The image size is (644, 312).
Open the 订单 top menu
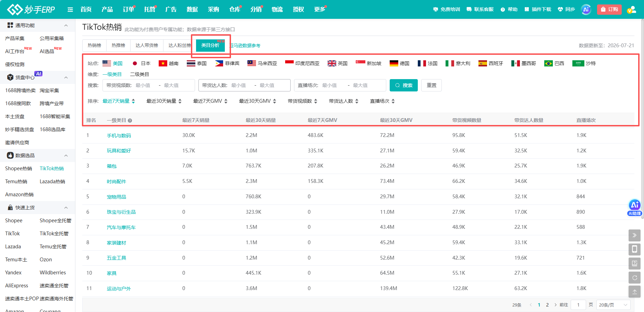point(129,9)
